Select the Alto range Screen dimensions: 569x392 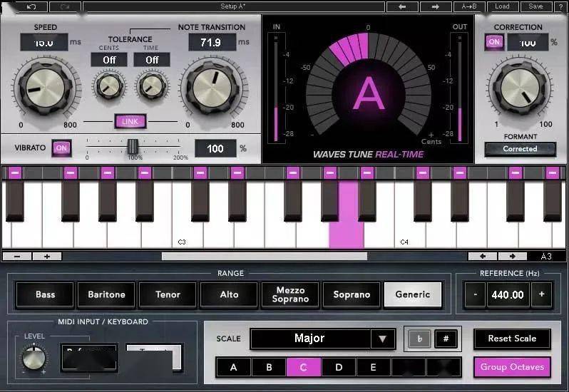coord(229,294)
